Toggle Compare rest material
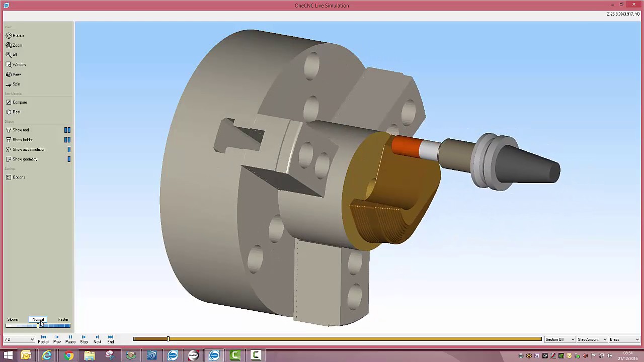The image size is (644, 362). (17, 103)
